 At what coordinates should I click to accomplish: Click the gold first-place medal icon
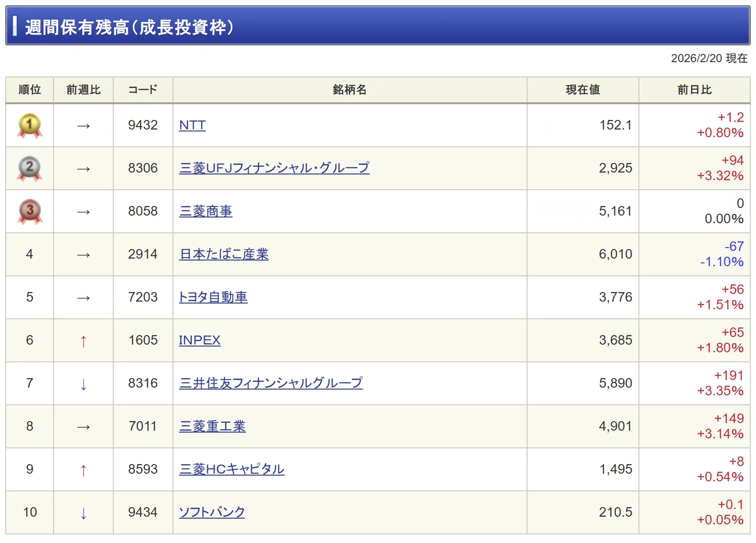30,125
